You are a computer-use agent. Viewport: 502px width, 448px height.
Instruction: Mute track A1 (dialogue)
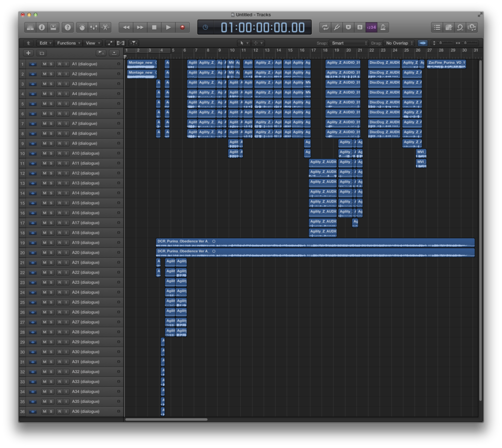45,64
